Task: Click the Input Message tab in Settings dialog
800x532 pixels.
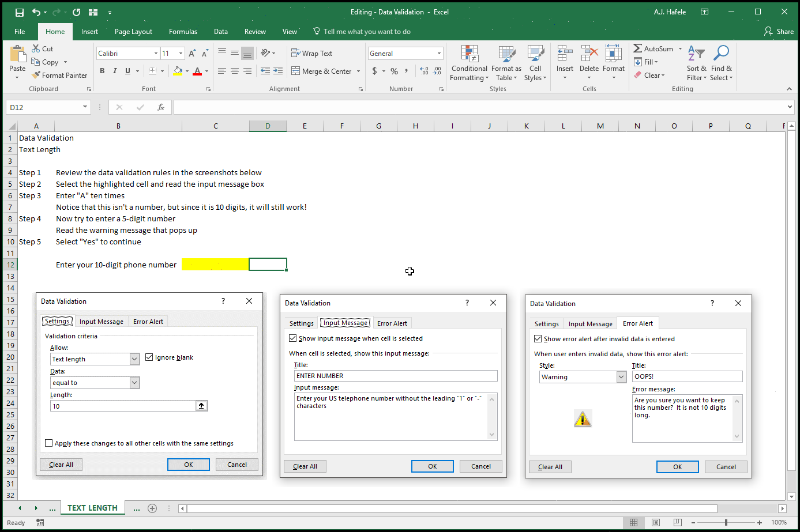Action: 102,322
